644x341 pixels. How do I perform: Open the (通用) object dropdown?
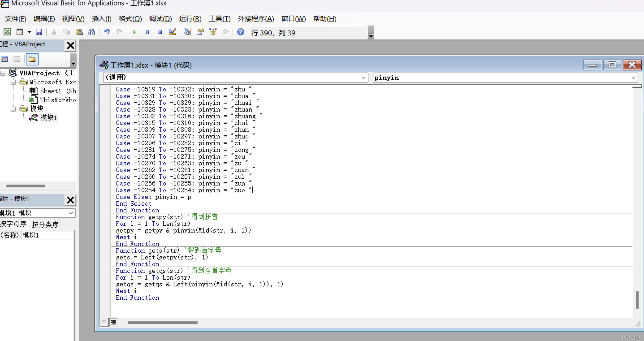click(x=363, y=78)
